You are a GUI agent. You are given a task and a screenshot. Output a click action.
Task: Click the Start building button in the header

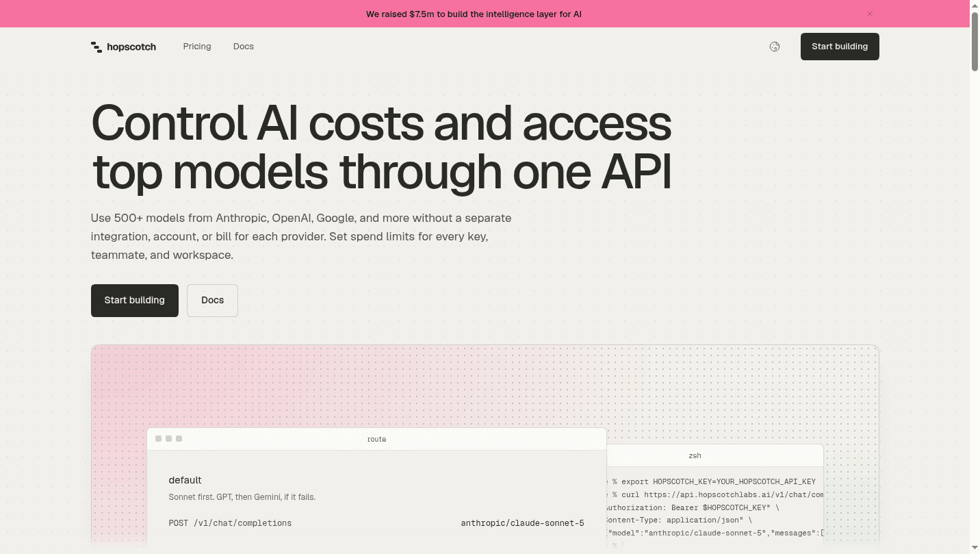(x=840, y=47)
